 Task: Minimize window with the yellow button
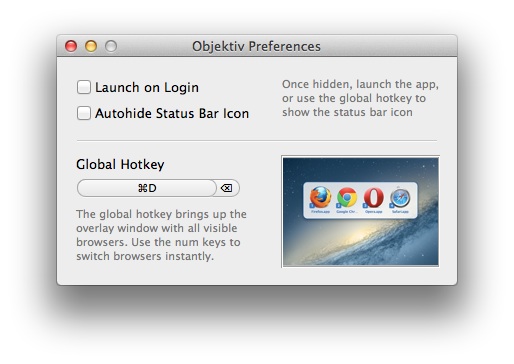pos(91,46)
